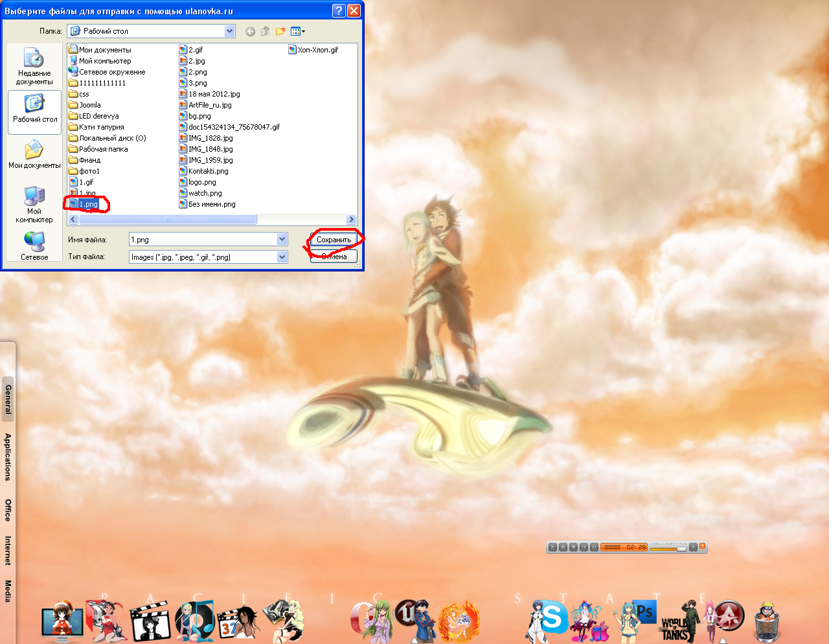Viewport: 829px width, 644px height.
Task: Open Сетевое in the places bar
Action: point(34,247)
